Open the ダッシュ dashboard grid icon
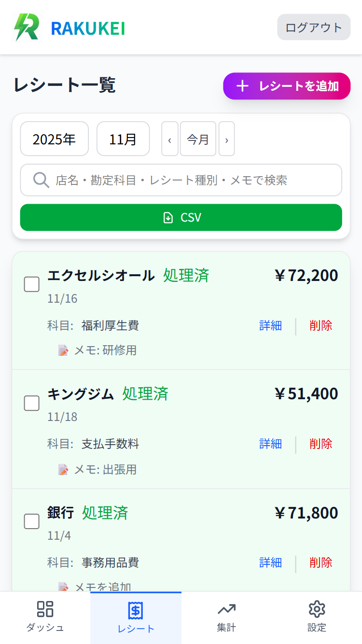Screen dimensions: 362x644 [45, 610]
